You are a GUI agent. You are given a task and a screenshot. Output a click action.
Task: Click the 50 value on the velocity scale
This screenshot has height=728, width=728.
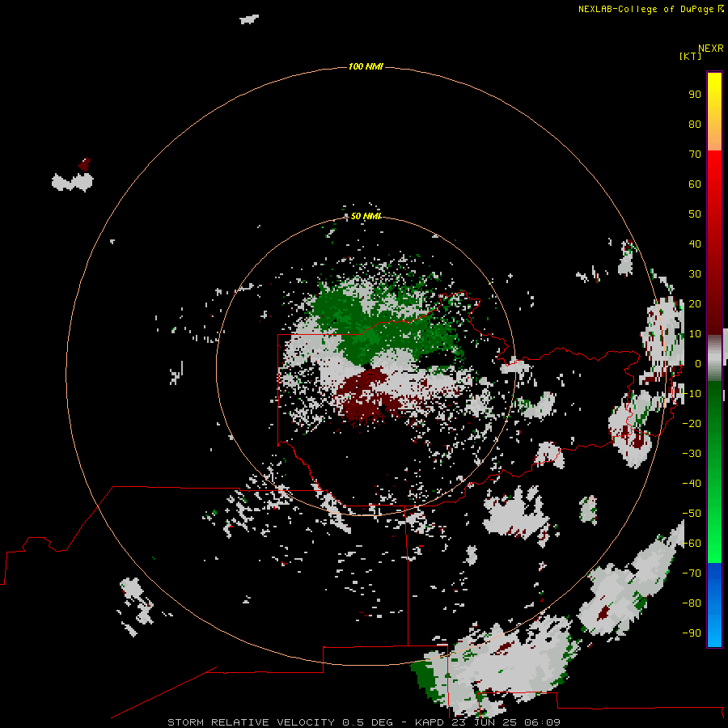click(695, 214)
